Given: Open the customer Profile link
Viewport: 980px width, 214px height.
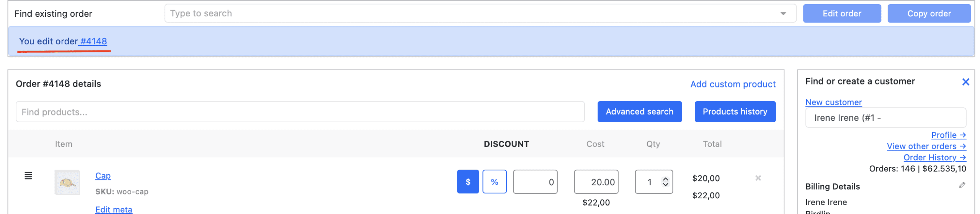Looking at the screenshot, I should 948,135.
